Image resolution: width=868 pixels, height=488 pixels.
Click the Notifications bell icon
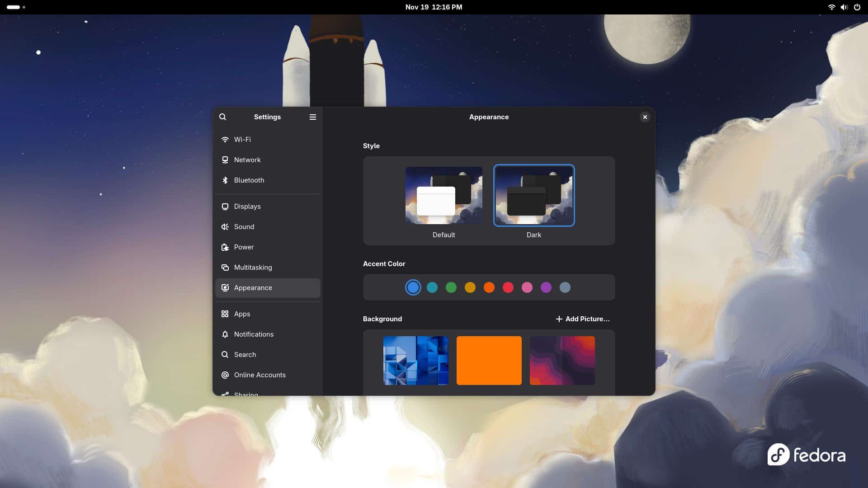(225, 334)
